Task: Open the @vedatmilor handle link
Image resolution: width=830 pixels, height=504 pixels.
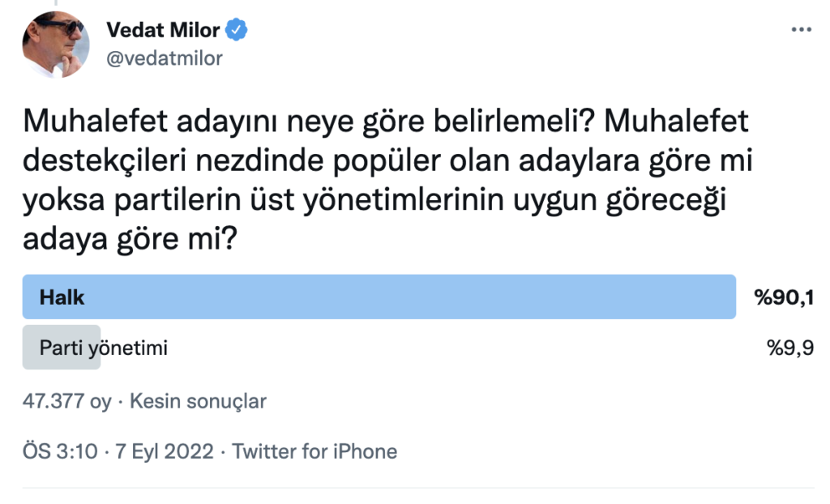Action: tap(164, 58)
